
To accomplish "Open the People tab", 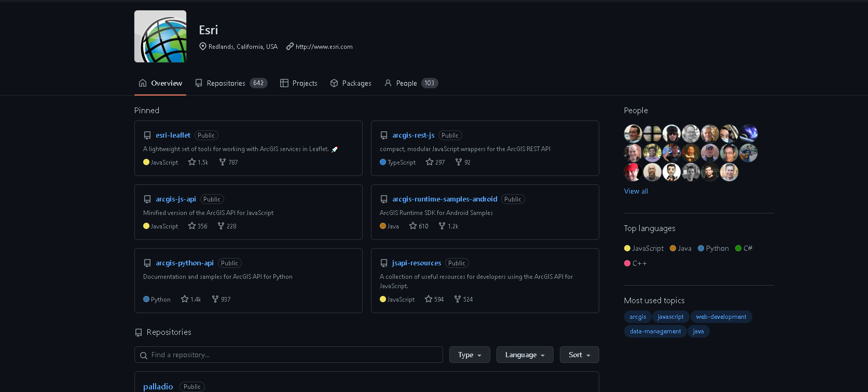I will pos(411,83).
